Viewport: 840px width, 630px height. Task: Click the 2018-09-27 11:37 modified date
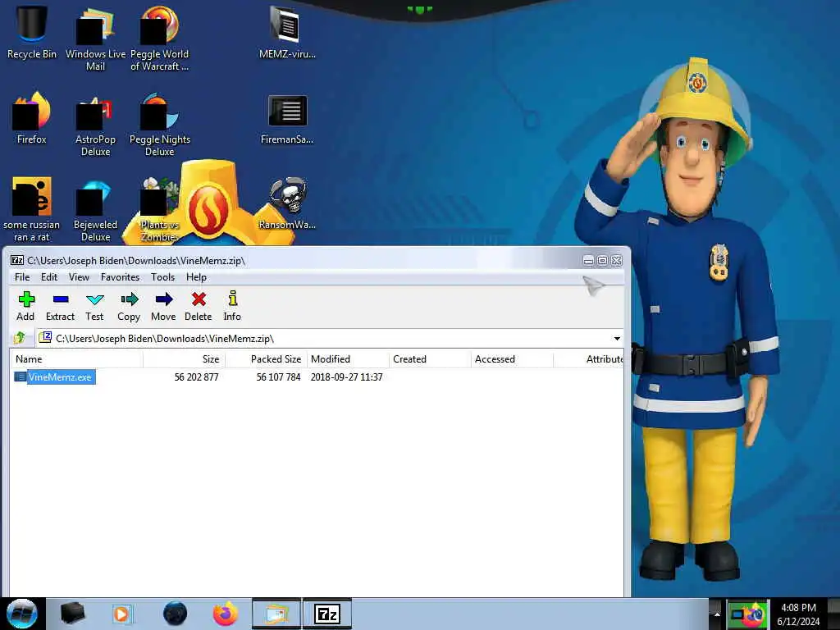tap(347, 377)
